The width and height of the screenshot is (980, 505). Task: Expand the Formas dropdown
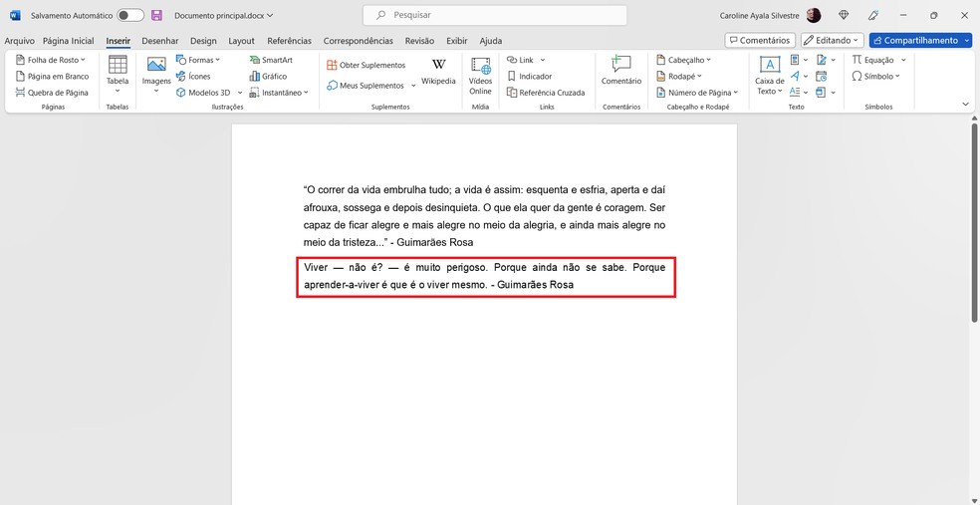(198, 60)
